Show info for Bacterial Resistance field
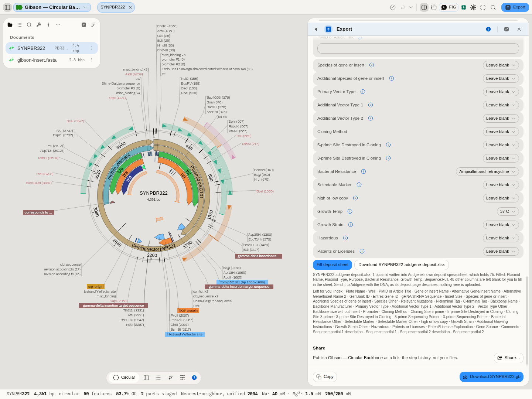 point(364,171)
